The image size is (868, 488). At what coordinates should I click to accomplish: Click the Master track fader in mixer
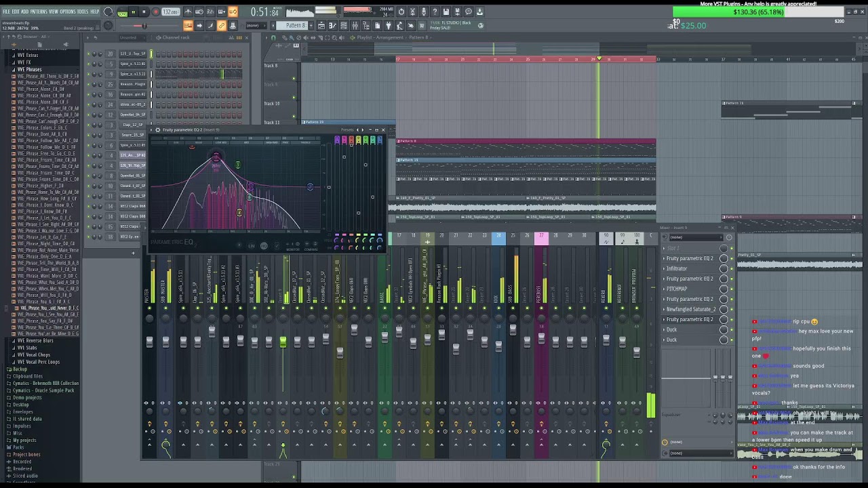(x=149, y=342)
